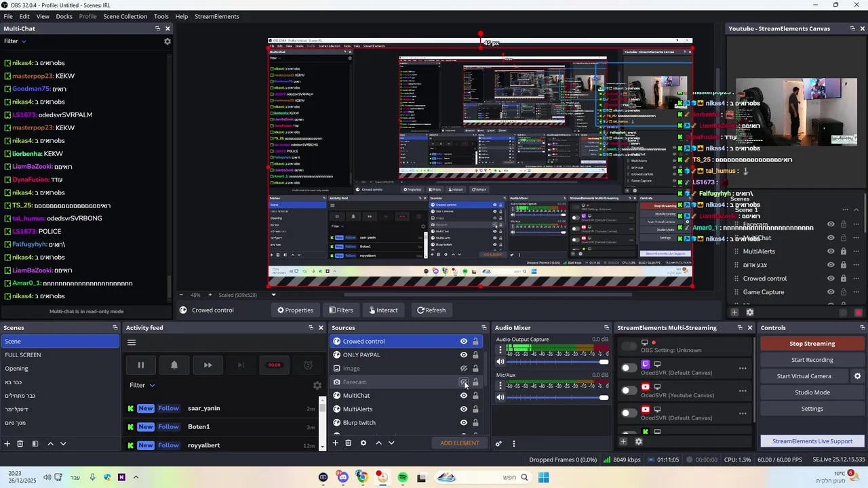Image resolution: width=868 pixels, height=488 pixels.
Task: Mute alerts with the bell icon
Action: pos(174,365)
